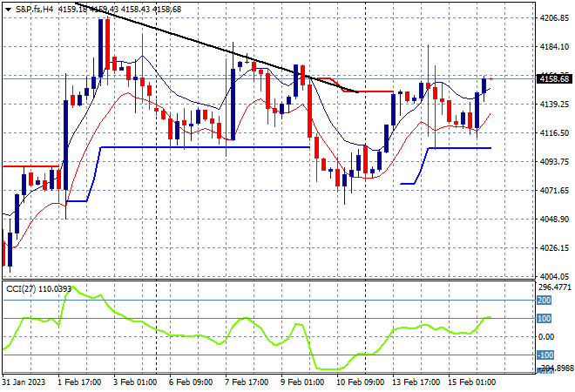Click the 10 Feb 09:00 time label
The height and width of the screenshot is (392, 575).
tap(360, 382)
